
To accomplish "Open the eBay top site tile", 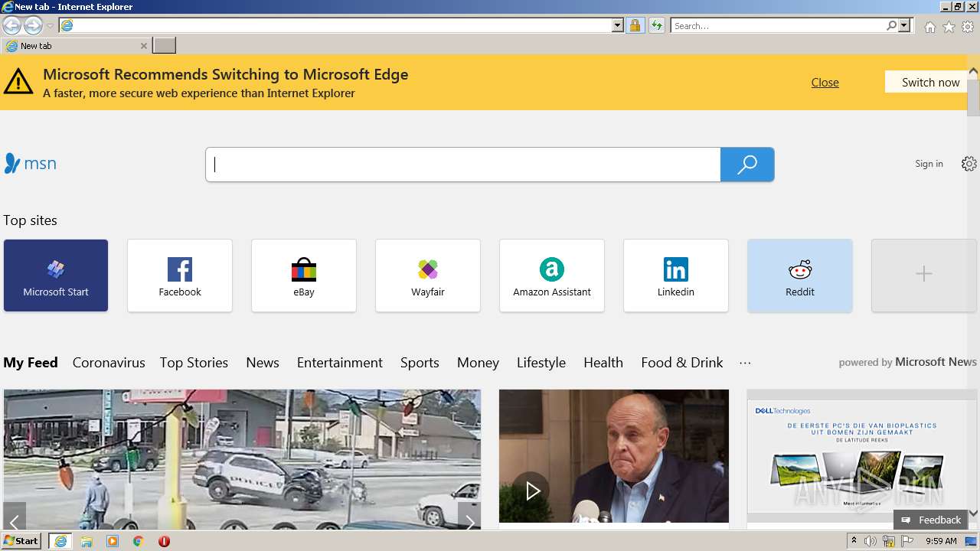I will click(304, 275).
